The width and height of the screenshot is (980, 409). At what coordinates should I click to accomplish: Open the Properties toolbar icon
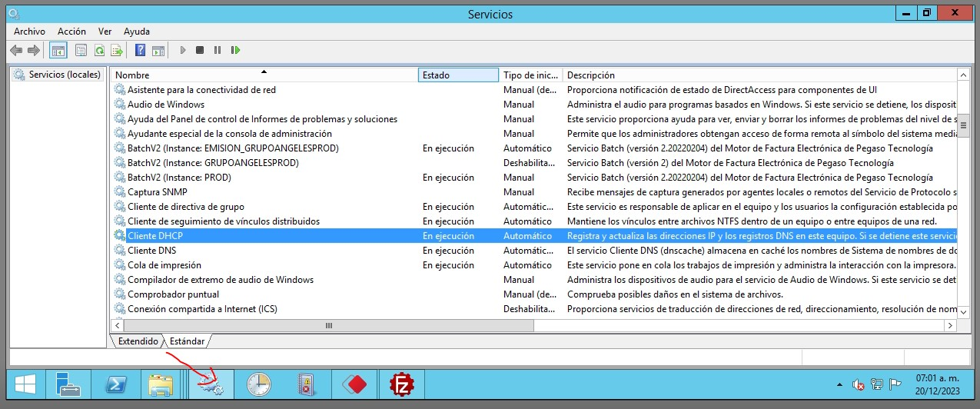tap(81, 50)
